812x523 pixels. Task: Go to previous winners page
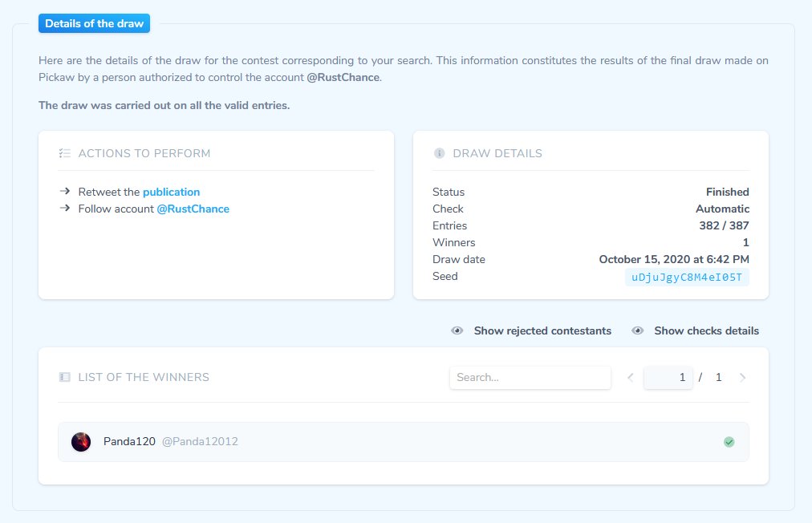click(630, 378)
